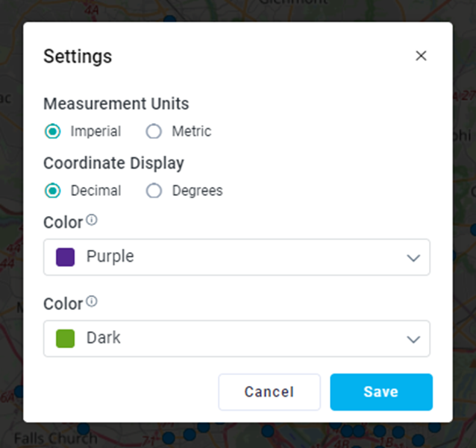Image resolution: width=476 pixels, height=448 pixels.
Task: Select the Imperial radio button
Action: tap(52, 132)
